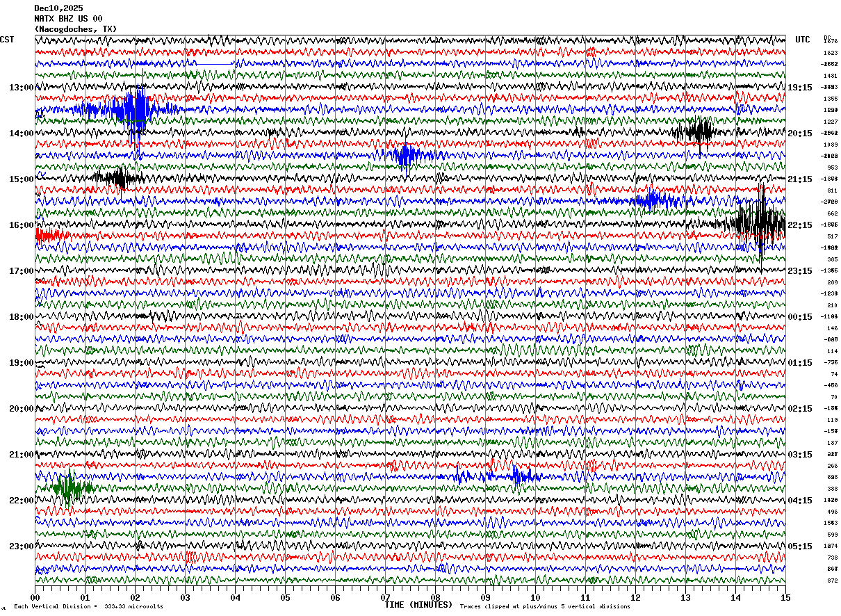Click the 22:15 UTC time label
The width and height of the screenshot is (841, 616).
800,225
